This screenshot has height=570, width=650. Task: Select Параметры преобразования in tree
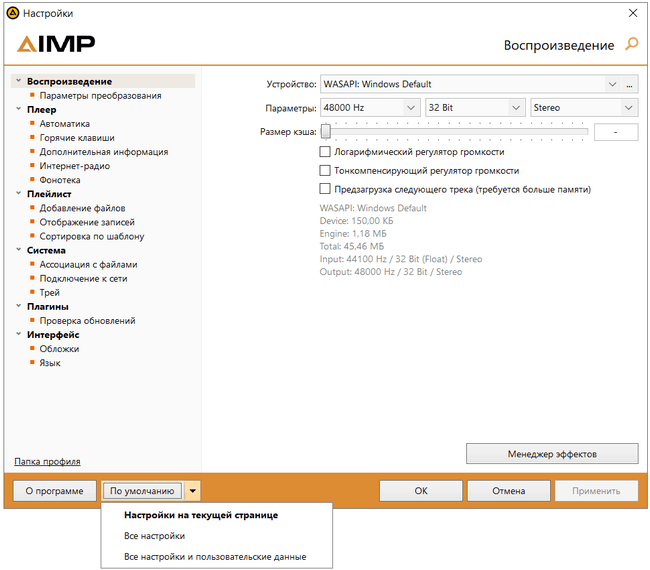[100, 95]
